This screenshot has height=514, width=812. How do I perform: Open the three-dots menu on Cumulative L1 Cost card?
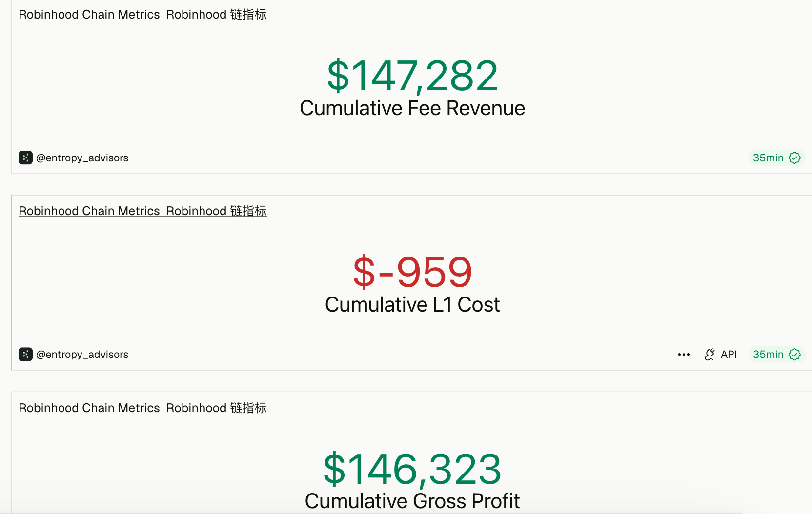tap(684, 355)
